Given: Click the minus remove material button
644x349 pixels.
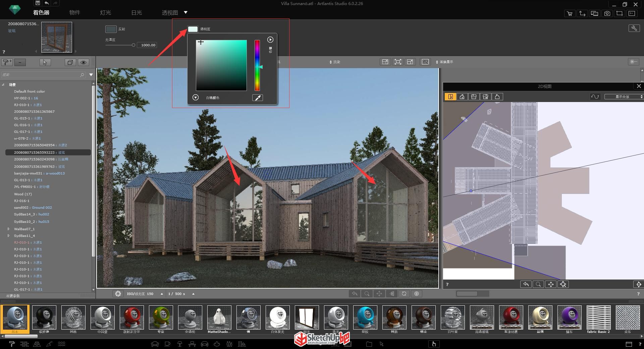Looking at the screenshot, I should coord(20,62).
